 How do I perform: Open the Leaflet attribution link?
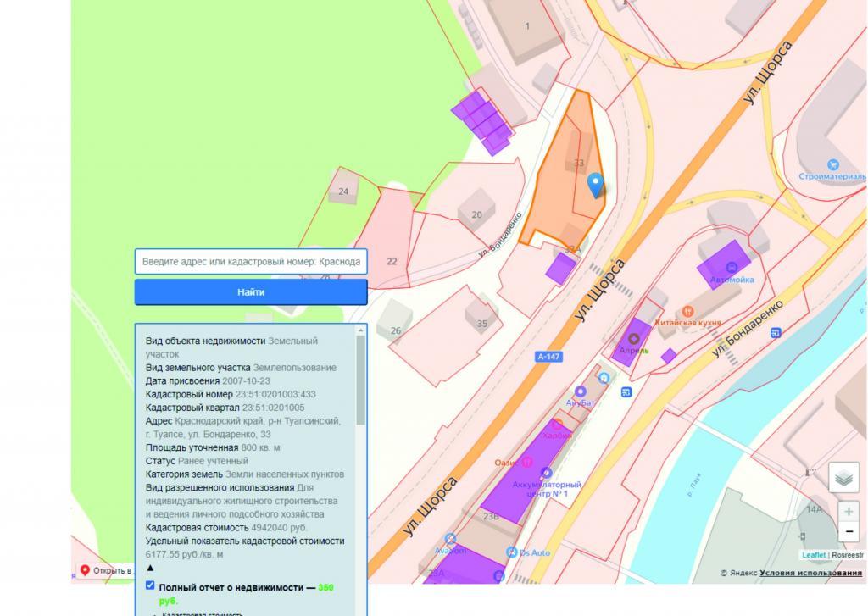coord(814,555)
